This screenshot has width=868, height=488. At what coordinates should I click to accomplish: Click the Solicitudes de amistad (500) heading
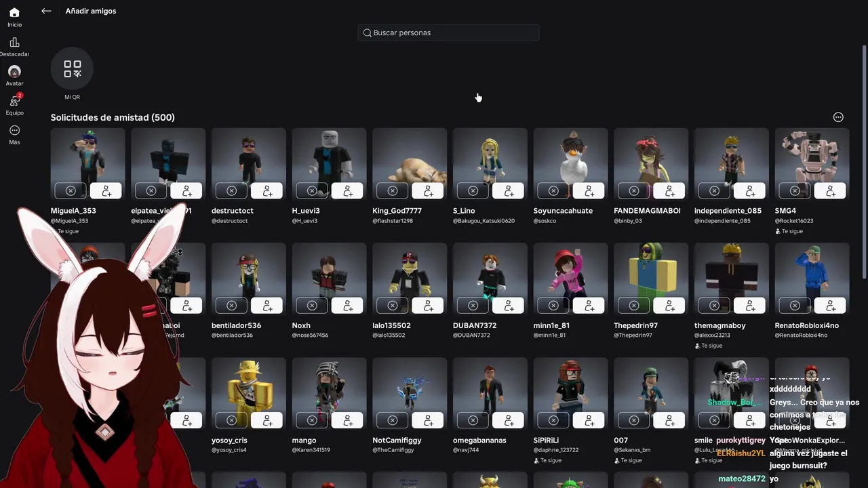[x=113, y=117]
